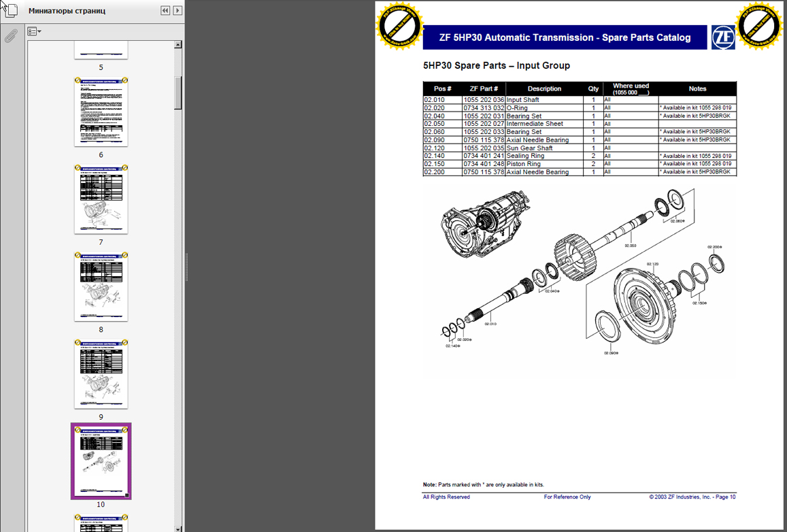Select page 7 thumbnail
This screenshot has width=787, height=532.
[101, 199]
